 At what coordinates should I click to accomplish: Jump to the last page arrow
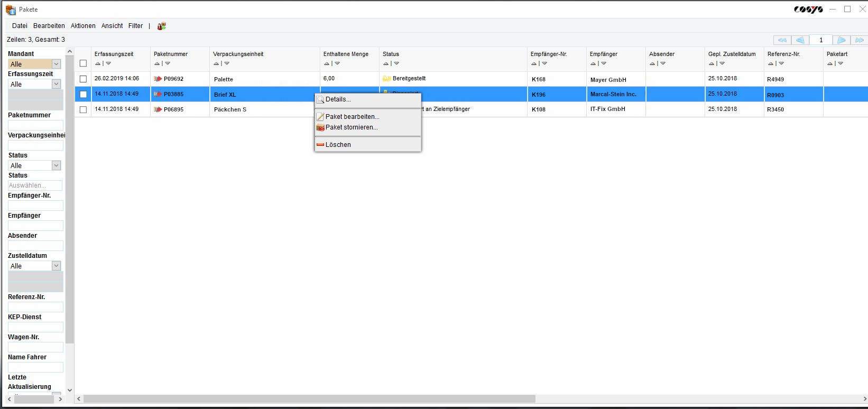(860, 40)
